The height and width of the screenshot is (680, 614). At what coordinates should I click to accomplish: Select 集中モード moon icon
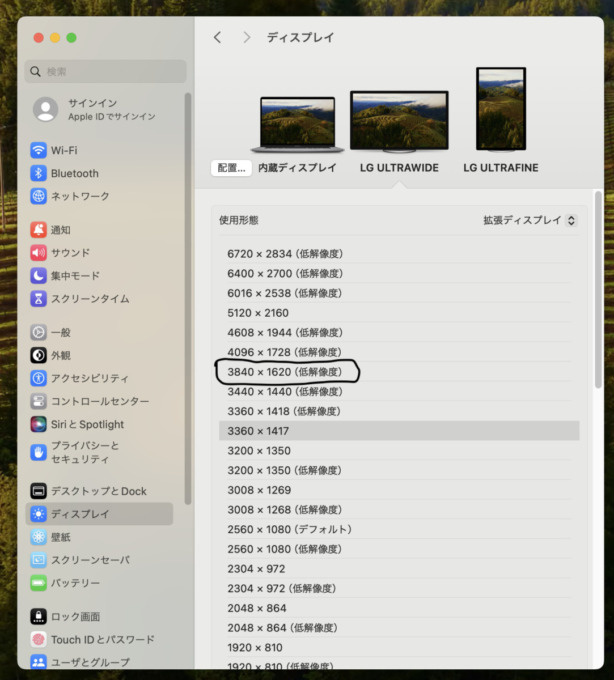pyautogui.click(x=38, y=275)
